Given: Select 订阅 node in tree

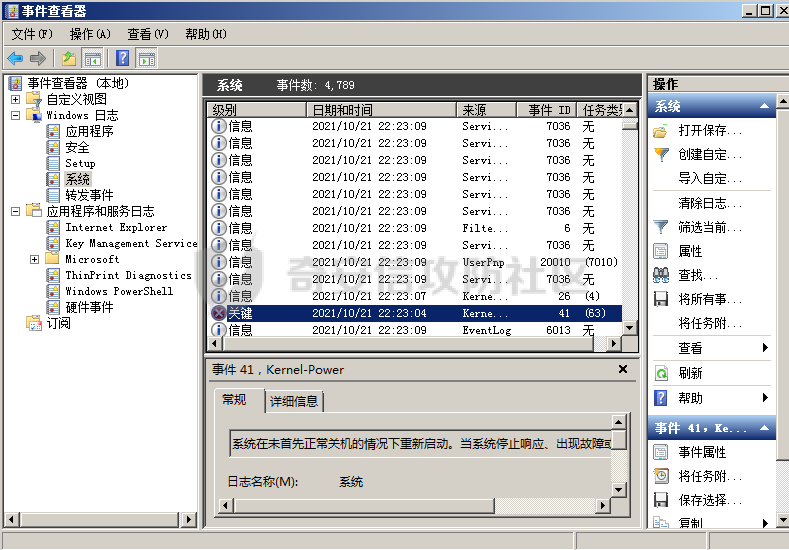Looking at the screenshot, I should click(x=58, y=323).
